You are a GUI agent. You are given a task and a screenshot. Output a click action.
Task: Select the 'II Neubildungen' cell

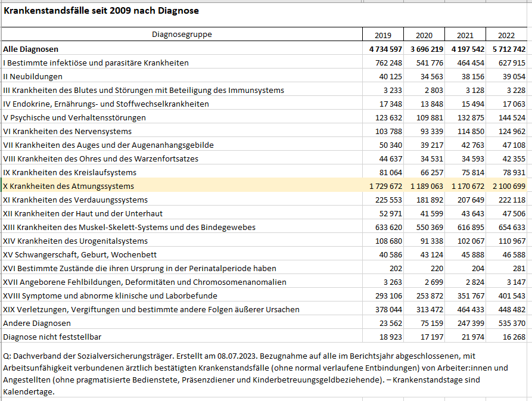tap(33, 76)
